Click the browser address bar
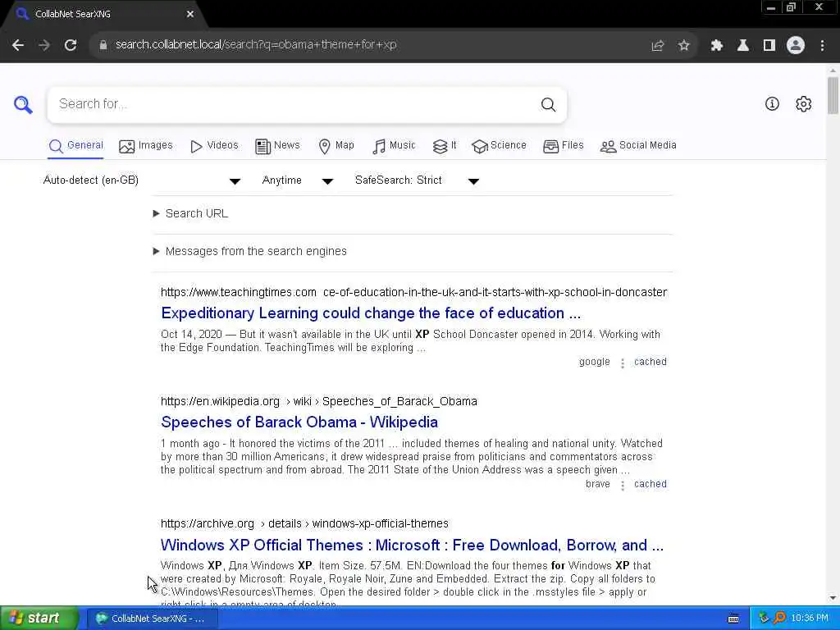 click(x=375, y=45)
